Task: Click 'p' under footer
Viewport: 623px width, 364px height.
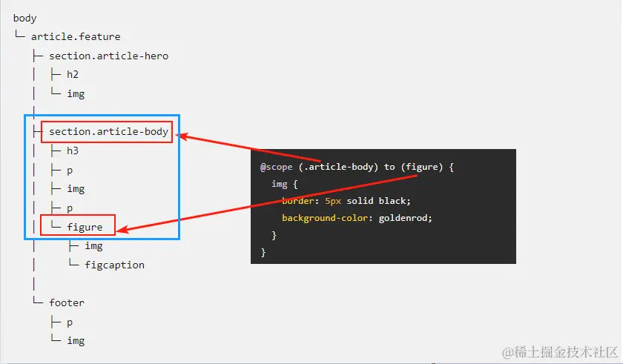Action: [x=70, y=322]
